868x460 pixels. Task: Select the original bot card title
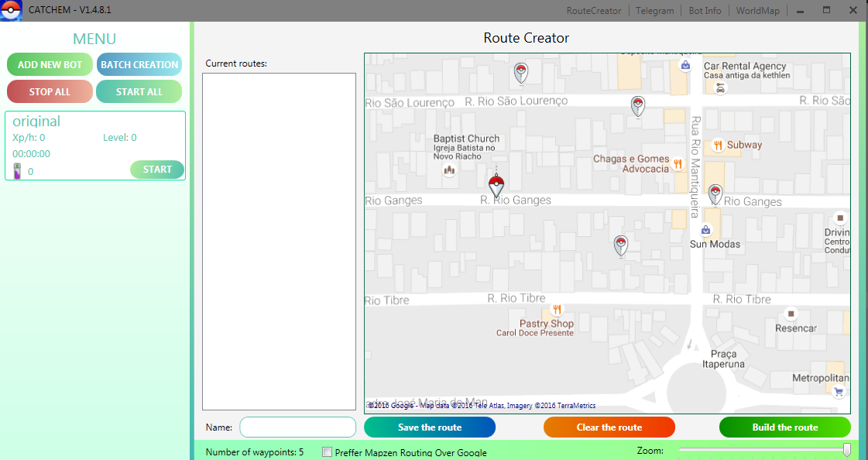pos(36,122)
